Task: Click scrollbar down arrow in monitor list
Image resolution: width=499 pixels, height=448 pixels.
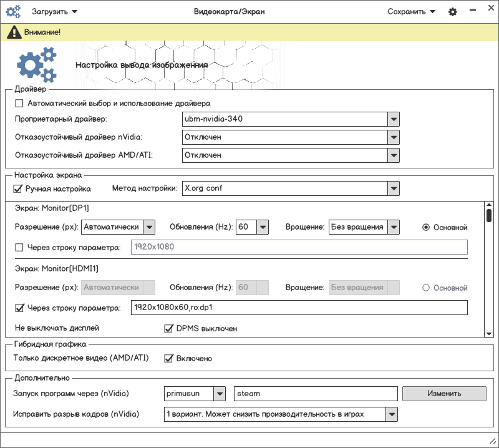Action: pos(489,334)
